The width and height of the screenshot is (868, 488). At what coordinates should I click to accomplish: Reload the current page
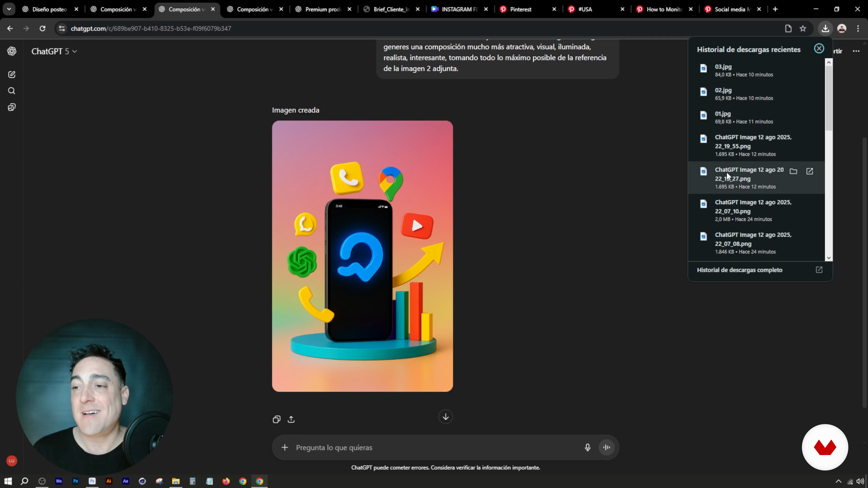click(x=42, y=29)
